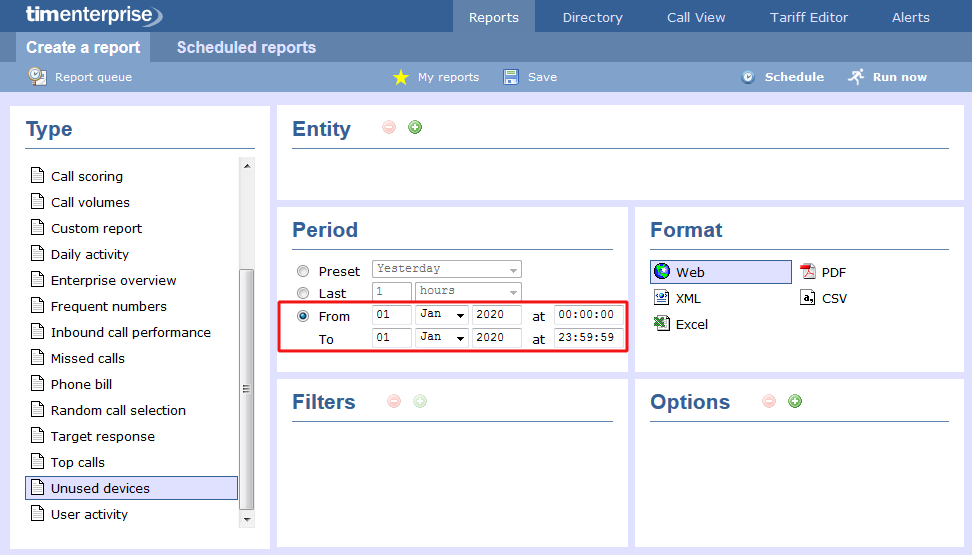Viewport: 972px width, 555px height.
Task: Select the Excel format icon
Action: (x=661, y=323)
